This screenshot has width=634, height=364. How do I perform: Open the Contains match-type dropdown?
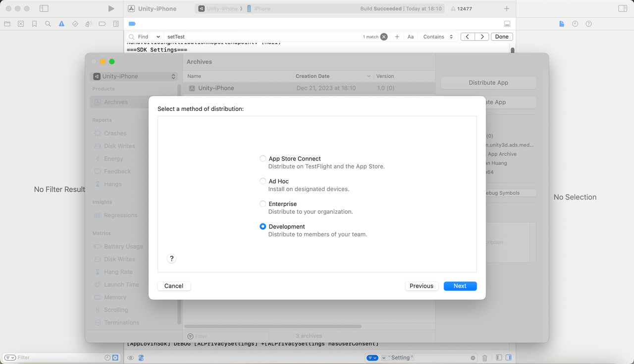click(438, 37)
